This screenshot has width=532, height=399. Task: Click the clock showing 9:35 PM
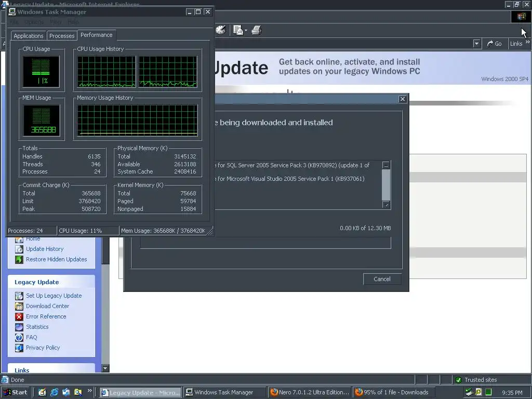click(x=512, y=393)
